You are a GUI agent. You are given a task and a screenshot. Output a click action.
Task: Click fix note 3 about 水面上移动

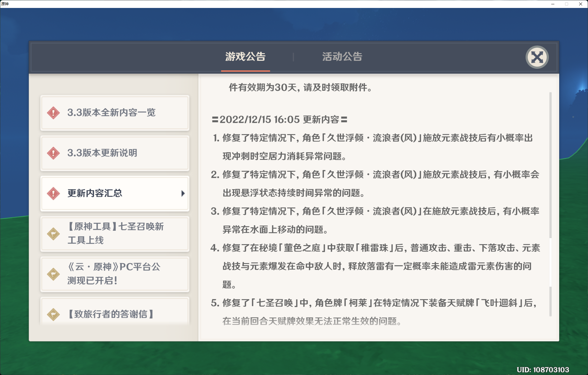pyautogui.click(x=375, y=220)
